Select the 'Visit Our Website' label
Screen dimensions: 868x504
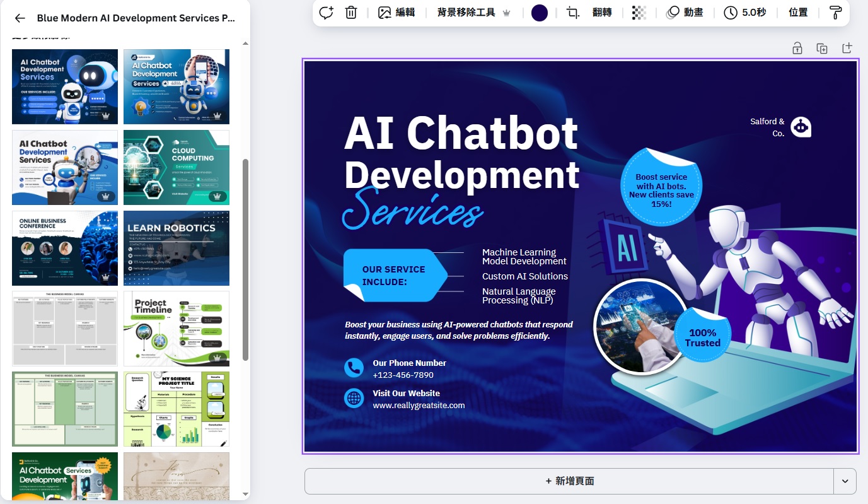[x=406, y=393]
